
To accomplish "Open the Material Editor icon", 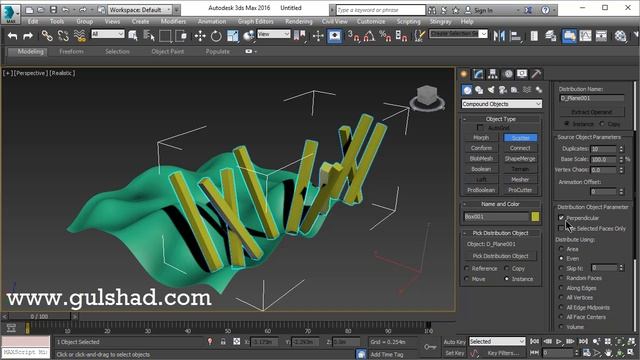I will point(620,36).
